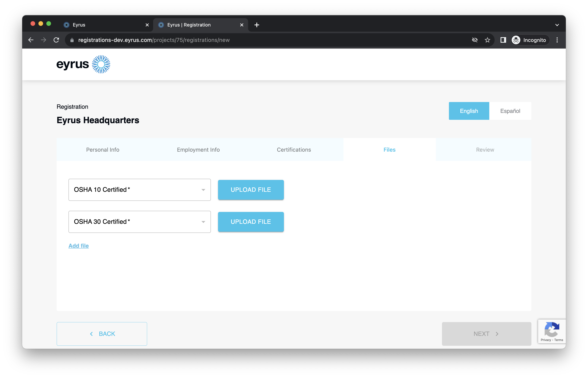This screenshot has height=378, width=588.
Task: Go back with browser back arrow
Action: tap(31, 40)
